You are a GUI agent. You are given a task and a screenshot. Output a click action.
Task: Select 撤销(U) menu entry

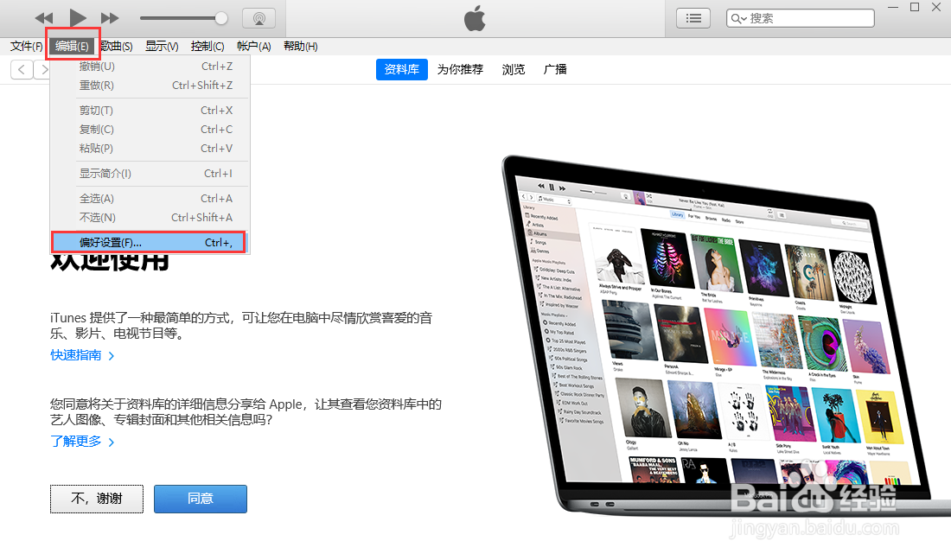tap(150, 66)
